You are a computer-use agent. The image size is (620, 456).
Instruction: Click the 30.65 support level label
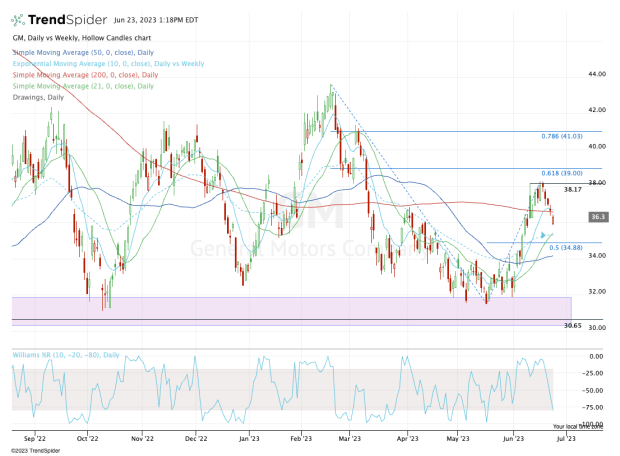pyautogui.click(x=573, y=326)
